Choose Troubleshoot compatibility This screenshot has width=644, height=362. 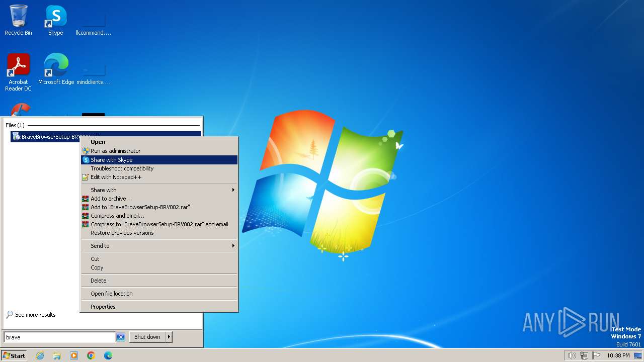point(159,168)
